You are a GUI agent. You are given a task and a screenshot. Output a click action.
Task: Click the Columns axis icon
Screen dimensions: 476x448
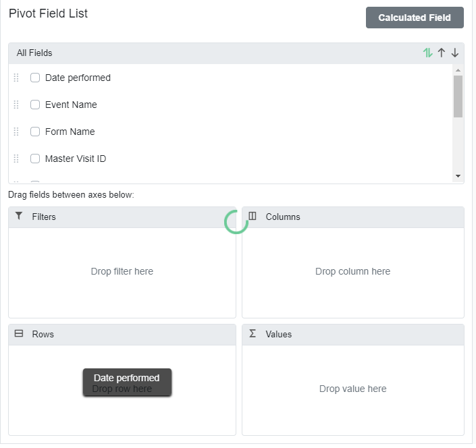253,217
